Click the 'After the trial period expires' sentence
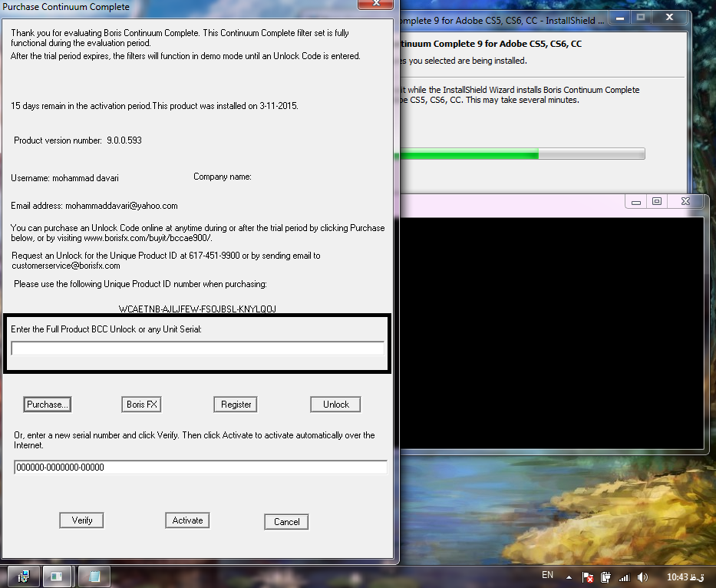 coord(186,56)
